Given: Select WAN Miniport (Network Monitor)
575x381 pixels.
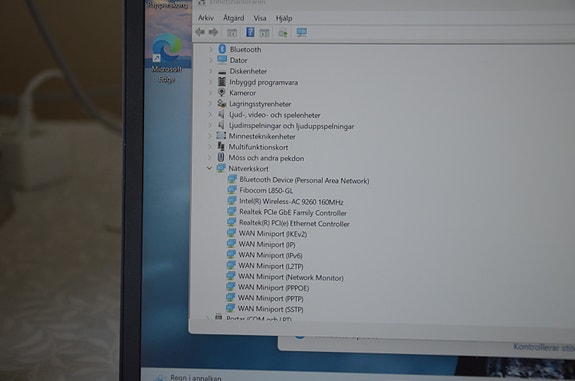Looking at the screenshot, I should point(291,277).
